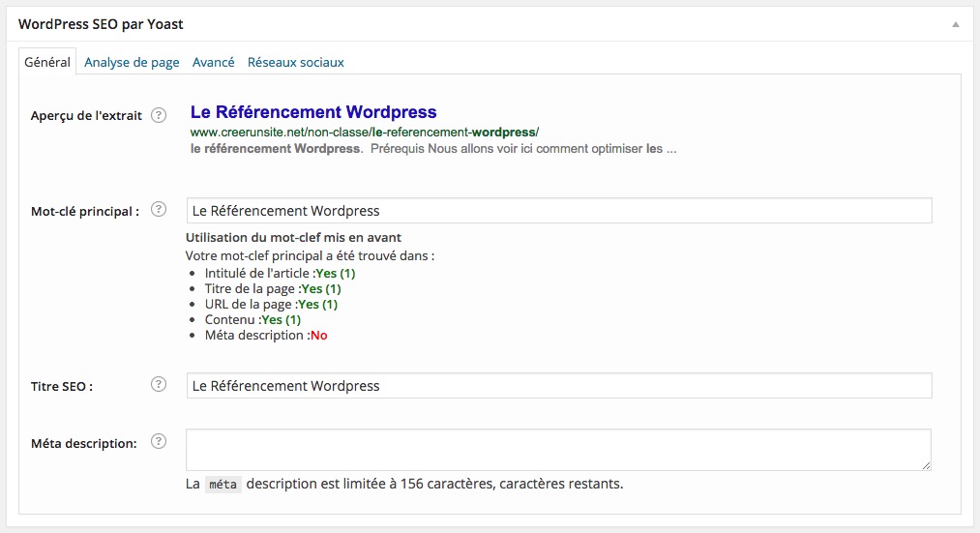Open help icon next to Aperçu de l'extrait
Image resolution: width=980 pixels, height=533 pixels.
(x=159, y=115)
